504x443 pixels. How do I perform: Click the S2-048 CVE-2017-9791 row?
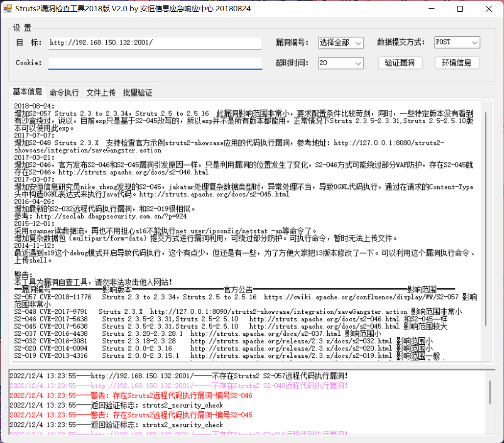click(x=238, y=312)
